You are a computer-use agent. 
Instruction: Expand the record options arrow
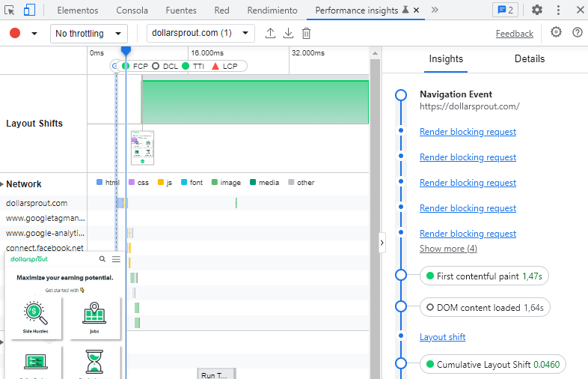tap(34, 34)
